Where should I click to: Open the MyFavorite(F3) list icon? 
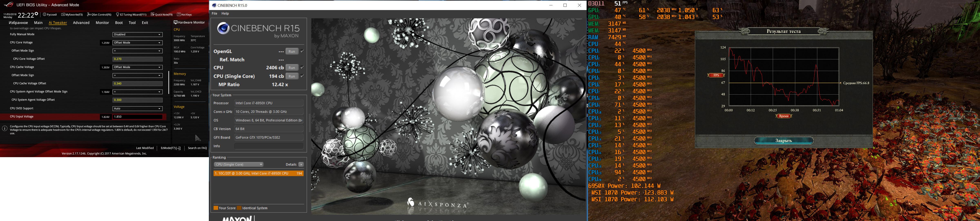coord(63,15)
